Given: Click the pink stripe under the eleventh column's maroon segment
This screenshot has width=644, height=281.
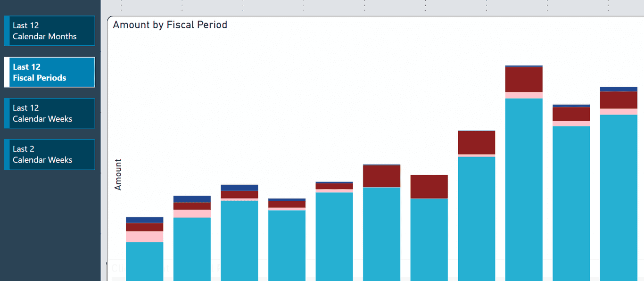Looking at the screenshot, I should pyautogui.click(x=619, y=112).
